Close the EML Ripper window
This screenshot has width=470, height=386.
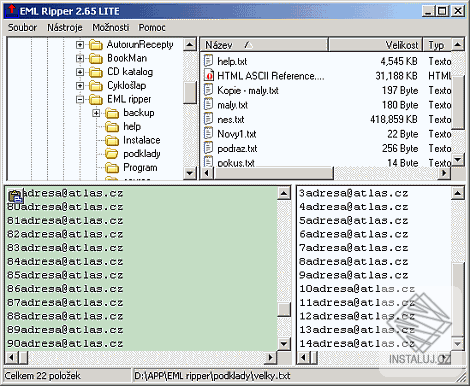(458, 11)
